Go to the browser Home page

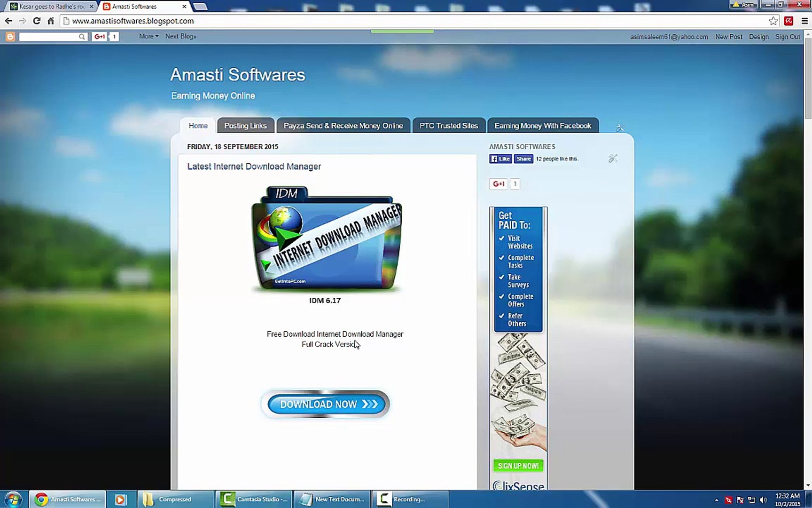[x=51, y=21]
